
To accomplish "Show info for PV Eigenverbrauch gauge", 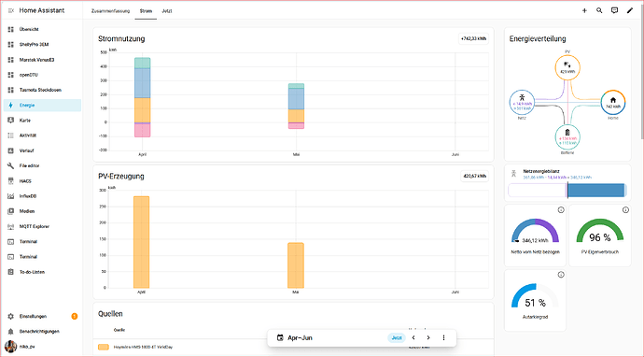I will coord(625,209).
